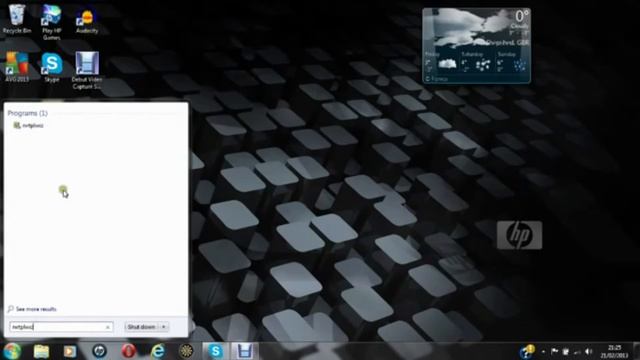Click Saturday forecast in weather gadget

click(476, 62)
